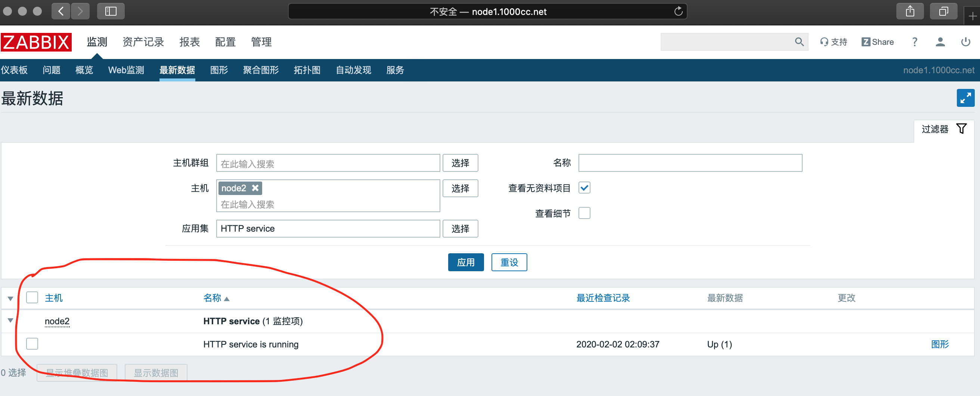Click the search magnifier icon
The width and height of the screenshot is (980, 396).
pos(799,42)
